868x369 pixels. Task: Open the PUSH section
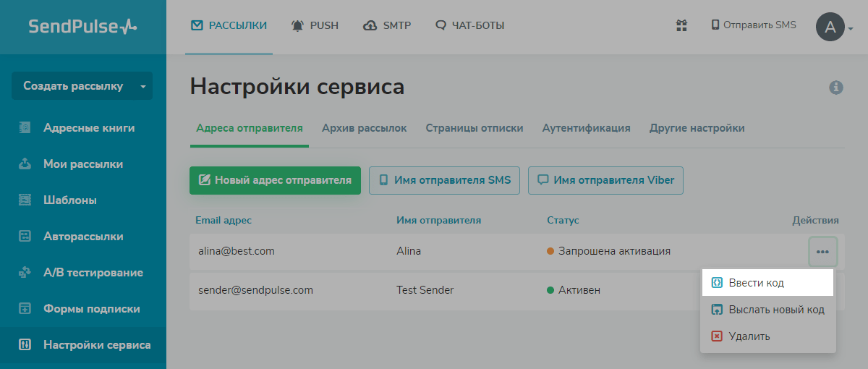pyautogui.click(x=314, y=26)
